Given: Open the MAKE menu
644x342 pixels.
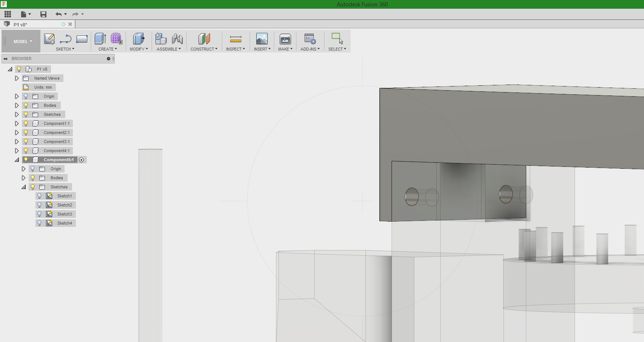Looking at the screenshot, I should (x=285, y=49).
